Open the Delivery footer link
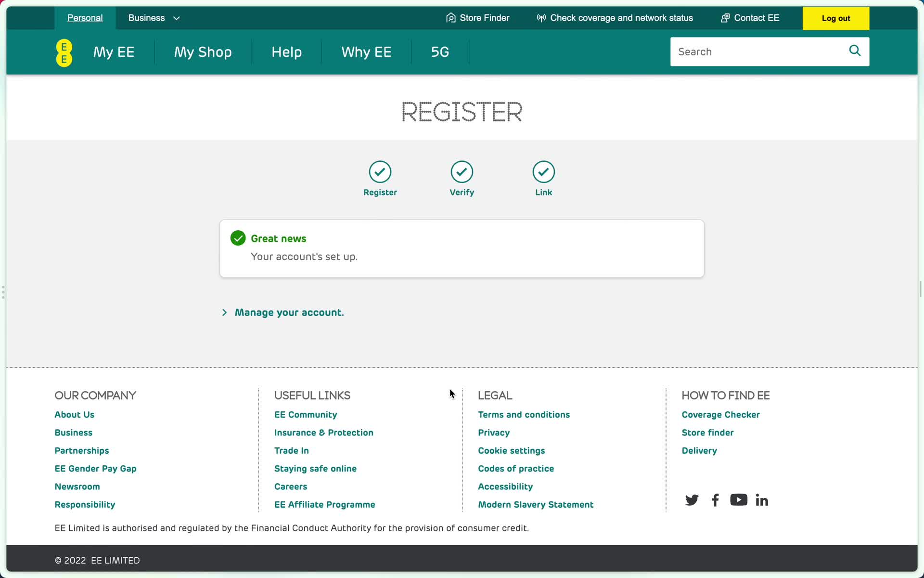Viewport: 924px width, 578px height. click(699, 451)
